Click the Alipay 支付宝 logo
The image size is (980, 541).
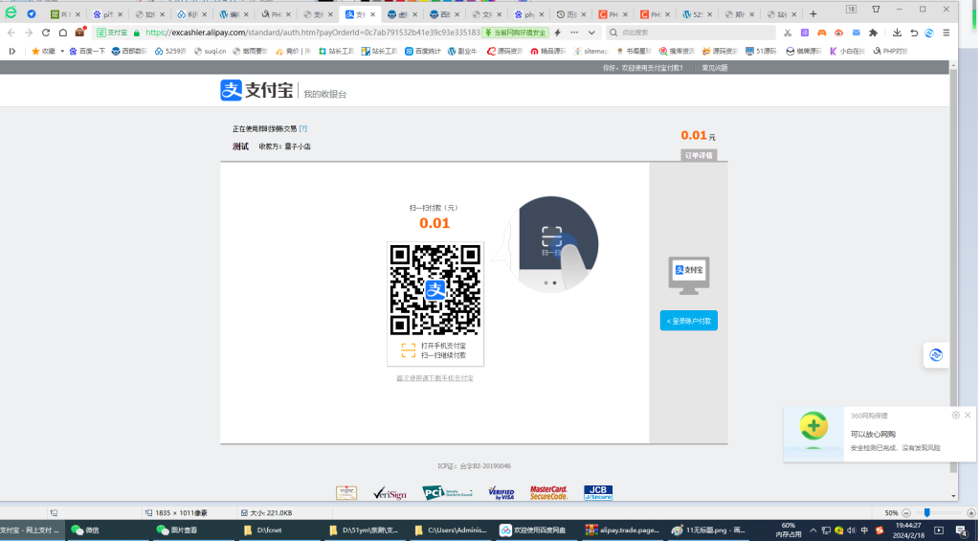[256, 90]
